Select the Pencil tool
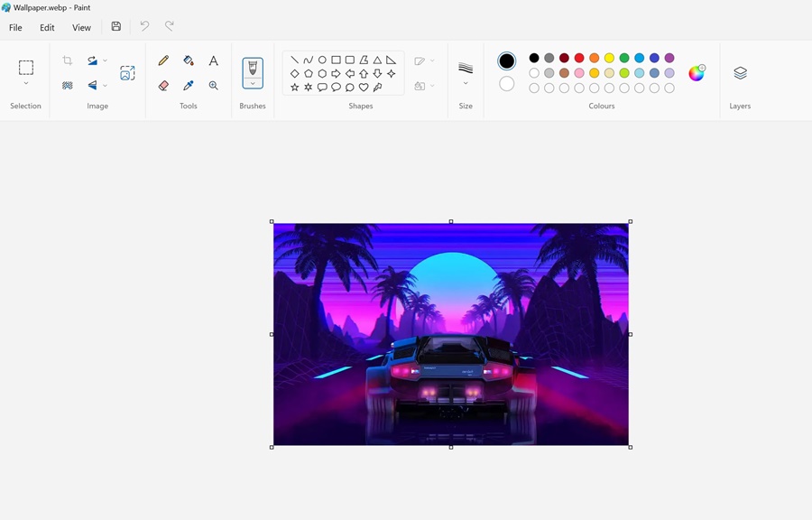This screenshot has width=812, height=520. click(x=163, y=60)
